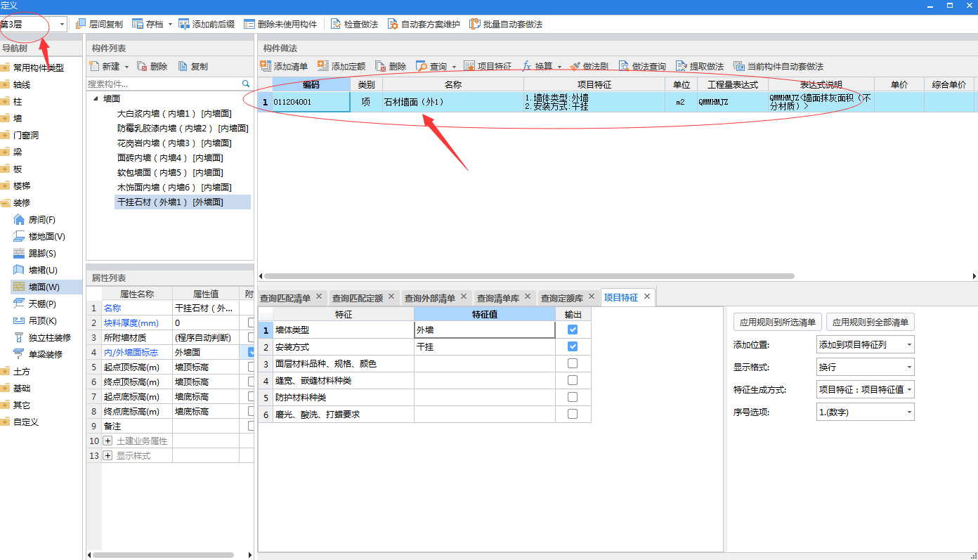Open 序号选项 dropdown
The image size is (978, 560).
[866, 412]
